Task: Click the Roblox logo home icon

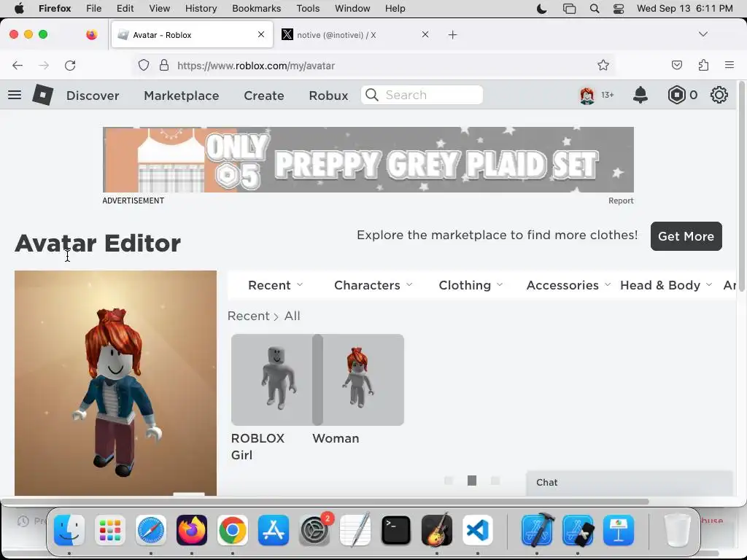Action: pyautogui.click(x=42, y=95)
